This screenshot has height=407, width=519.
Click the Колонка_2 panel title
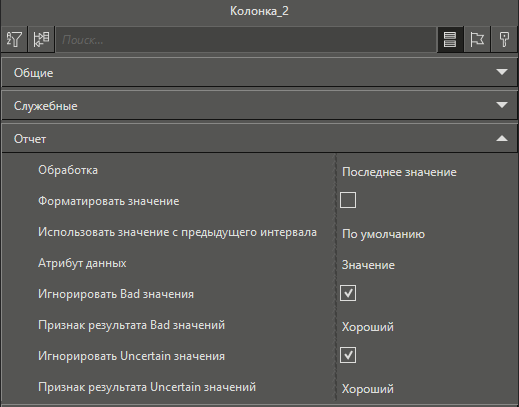click(259, 11)
